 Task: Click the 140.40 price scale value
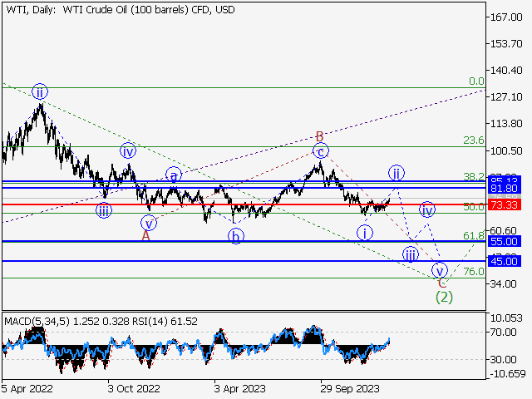tap(506, 70)
